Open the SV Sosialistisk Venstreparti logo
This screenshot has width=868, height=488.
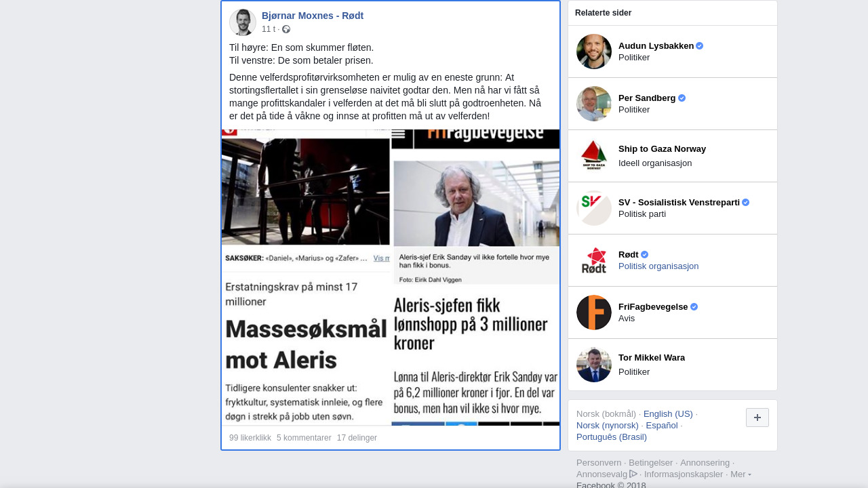click(594, 208)
